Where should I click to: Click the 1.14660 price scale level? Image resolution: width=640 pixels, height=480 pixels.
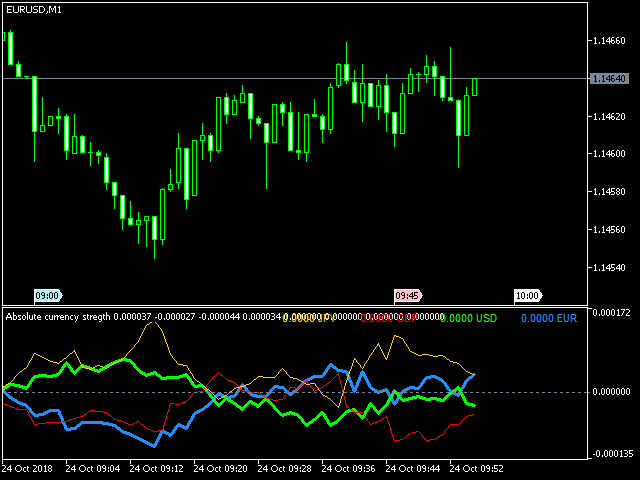(x=609, y=41)
